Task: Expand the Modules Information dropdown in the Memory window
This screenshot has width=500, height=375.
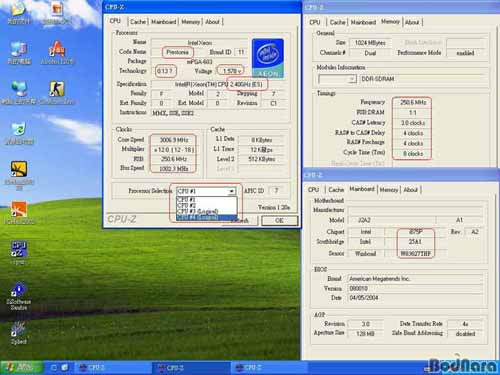Action: tap(352, 79)
